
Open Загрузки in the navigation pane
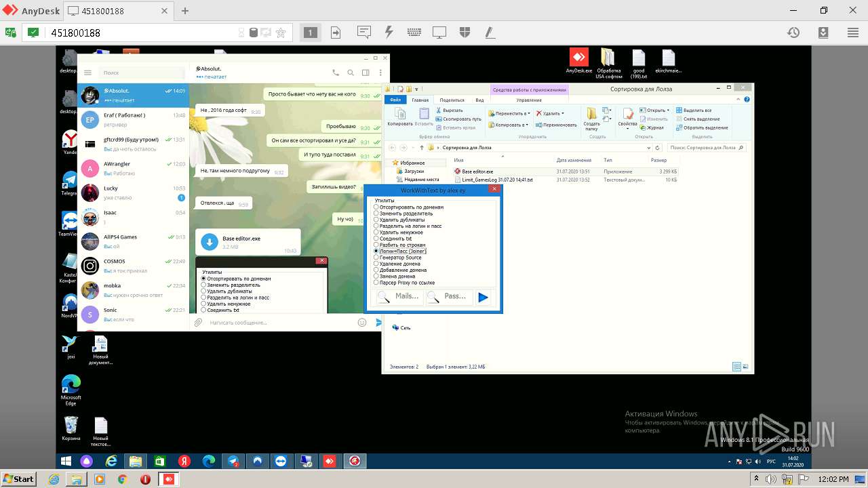414,171
